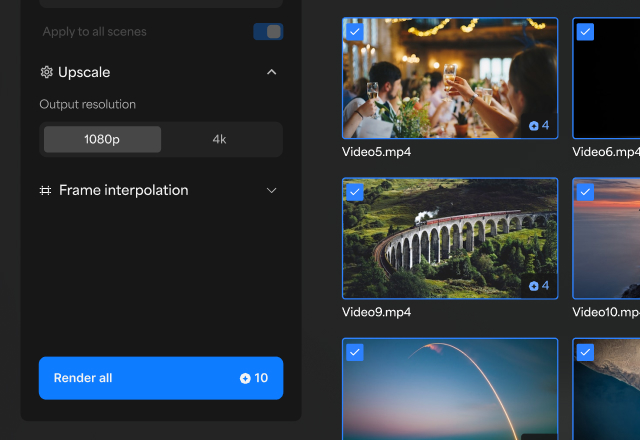Click the Apply to all scenes label
Viewport: 640px width, 440px height.
[x=95, y=32]
